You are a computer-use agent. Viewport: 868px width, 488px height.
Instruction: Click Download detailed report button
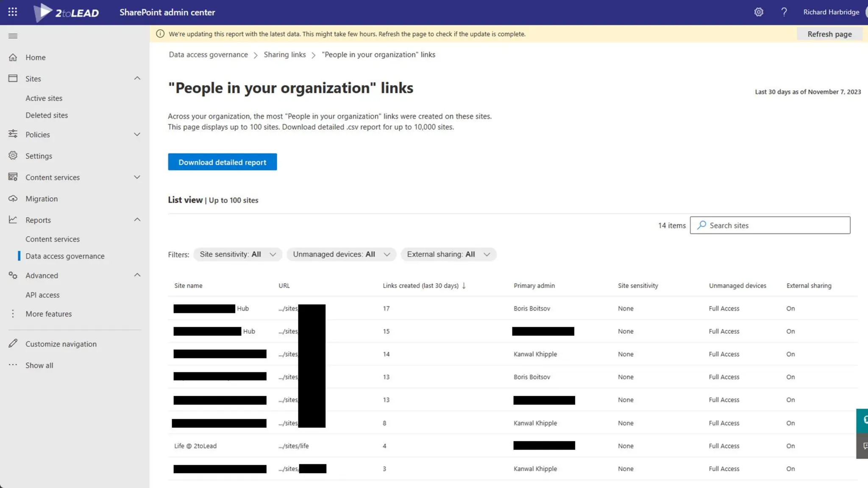point(222,162)
